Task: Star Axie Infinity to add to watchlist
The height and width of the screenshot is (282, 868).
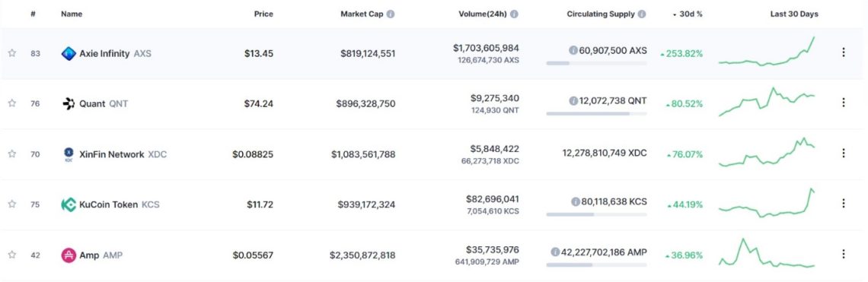Action: 11,53
